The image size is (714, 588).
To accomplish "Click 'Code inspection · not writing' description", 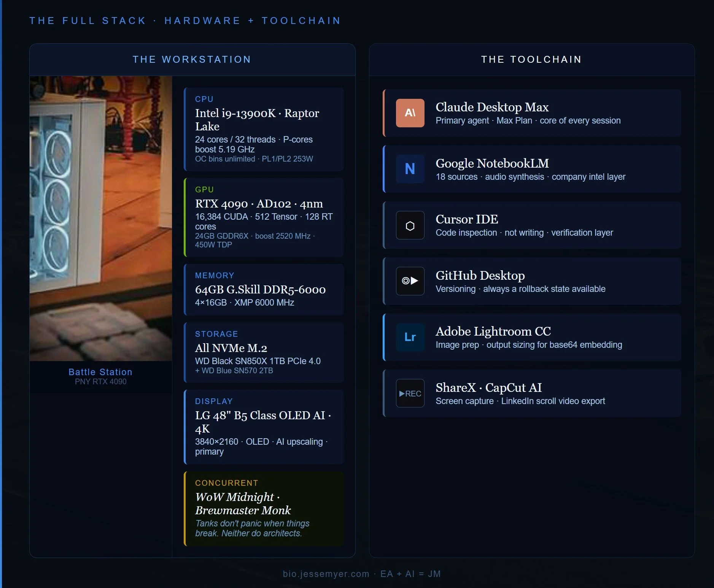I will coord(490,233).
